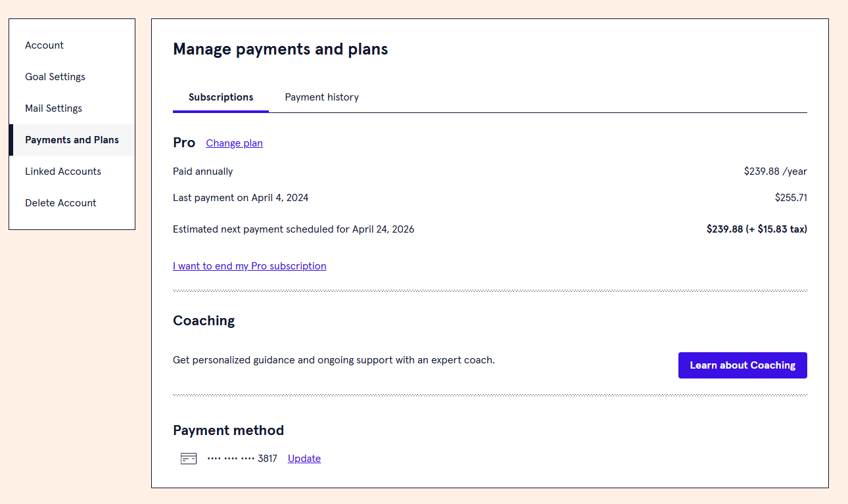The image size is (848, 504).
Task: Go to Goal Settings in sidebar
Action: (x=55, y=77)
